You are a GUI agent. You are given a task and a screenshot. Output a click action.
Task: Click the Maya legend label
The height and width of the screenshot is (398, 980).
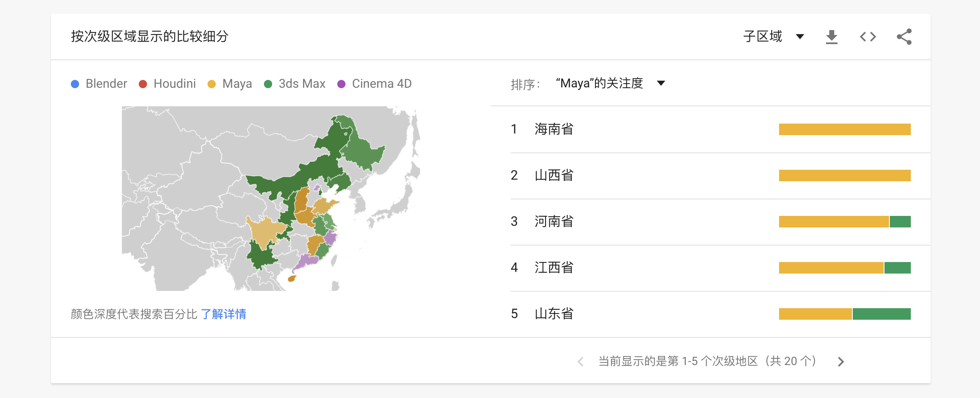[237, 84]
